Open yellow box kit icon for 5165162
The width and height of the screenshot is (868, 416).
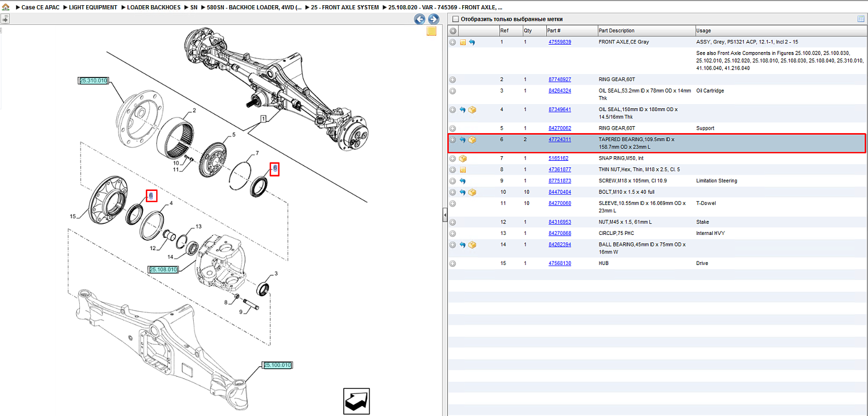pyautogui.click(x=462, y=158)
